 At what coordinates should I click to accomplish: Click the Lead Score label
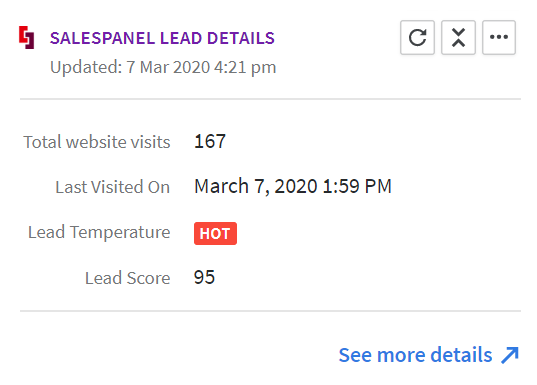pos(127,278)
